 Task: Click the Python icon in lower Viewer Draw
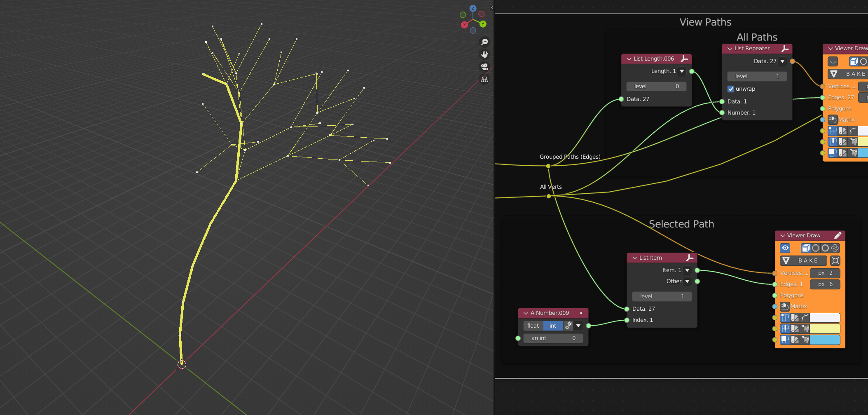(835, 248)
